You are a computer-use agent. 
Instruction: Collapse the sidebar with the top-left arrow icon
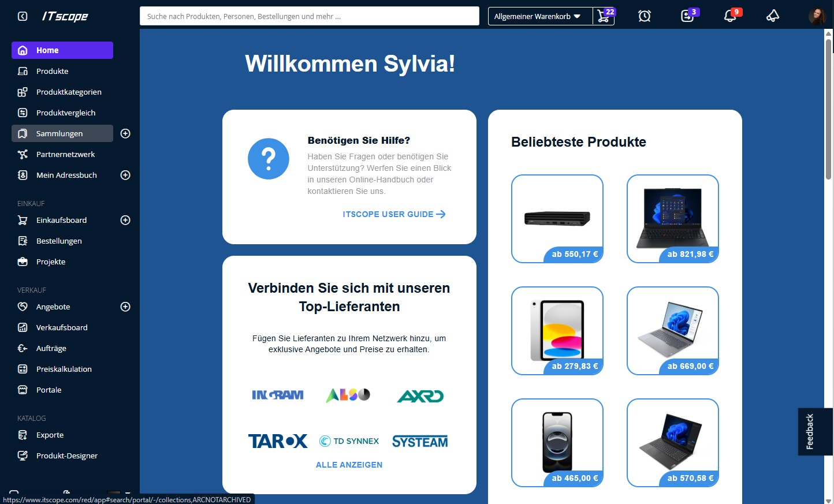[x=23, y=16]
